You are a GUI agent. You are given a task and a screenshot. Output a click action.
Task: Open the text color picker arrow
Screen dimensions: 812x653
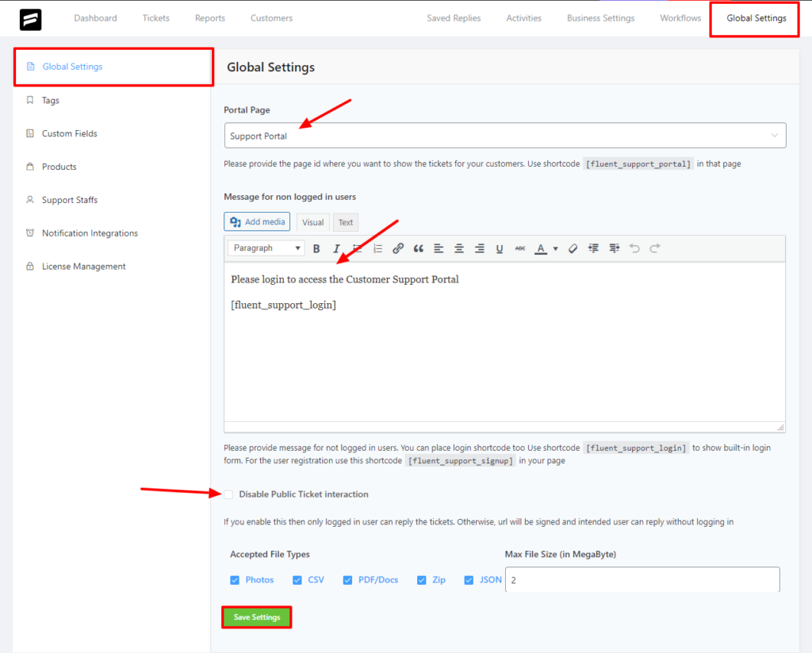click(x=556, y=249)
